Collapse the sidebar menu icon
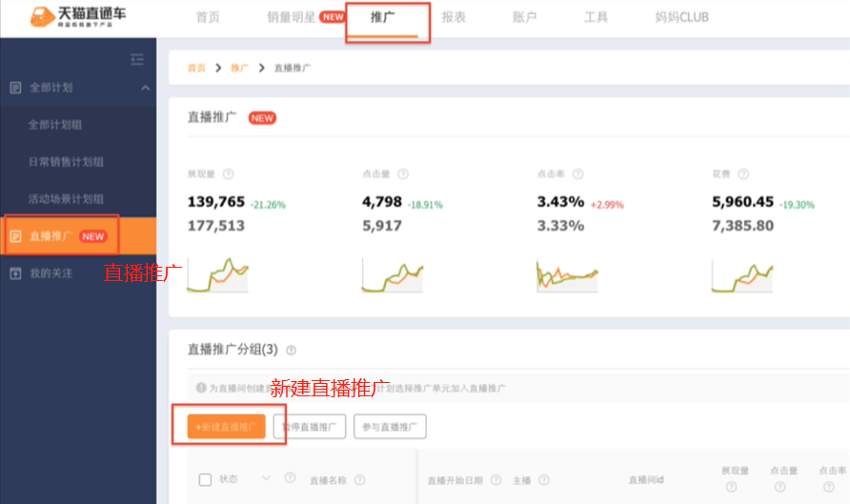 137,60
